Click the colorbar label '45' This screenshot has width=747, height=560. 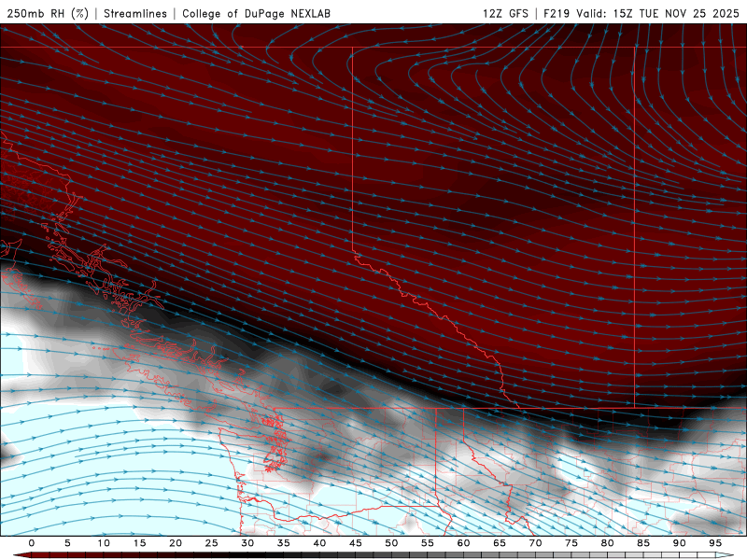356,543
